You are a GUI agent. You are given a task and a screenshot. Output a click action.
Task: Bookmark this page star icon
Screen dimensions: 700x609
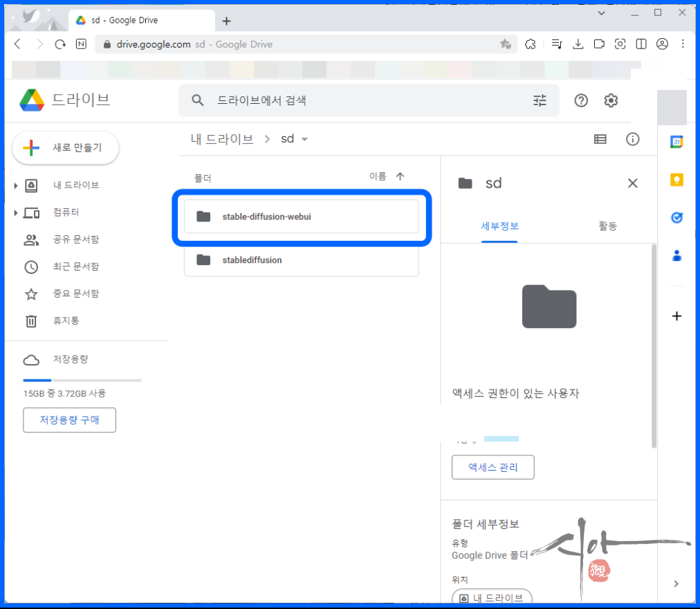(506, 44)
